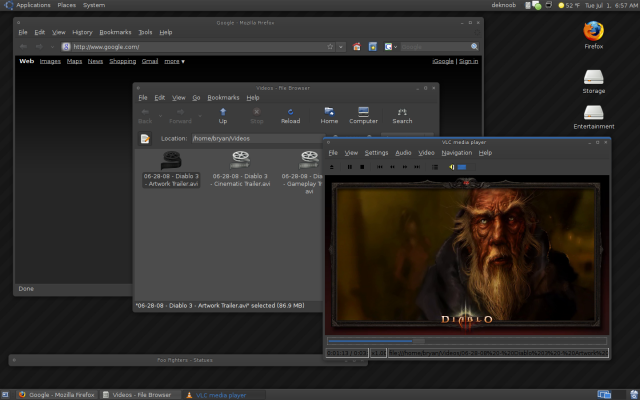640x400 pixels.
Task: Toggle location text-entry icon in File Browser
Action: (145, 139)
